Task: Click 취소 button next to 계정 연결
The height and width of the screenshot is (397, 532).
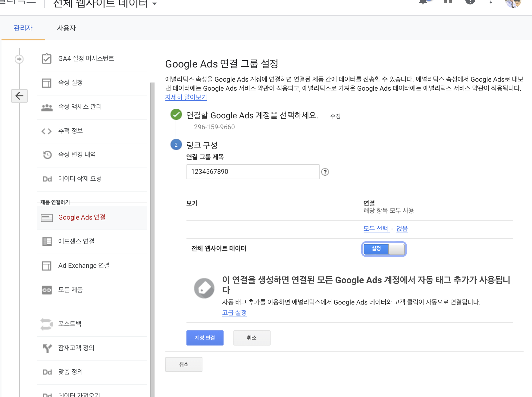Action: (252, 338)
